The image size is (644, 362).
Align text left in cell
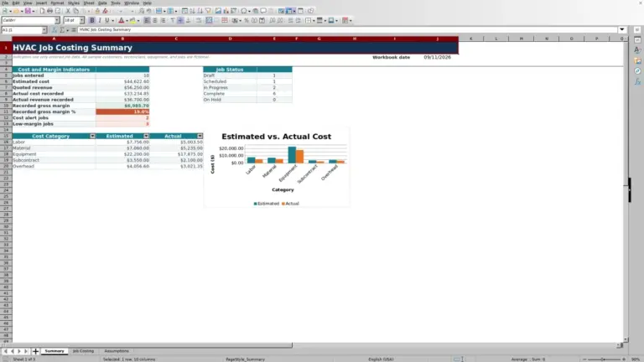click(147, 20)
